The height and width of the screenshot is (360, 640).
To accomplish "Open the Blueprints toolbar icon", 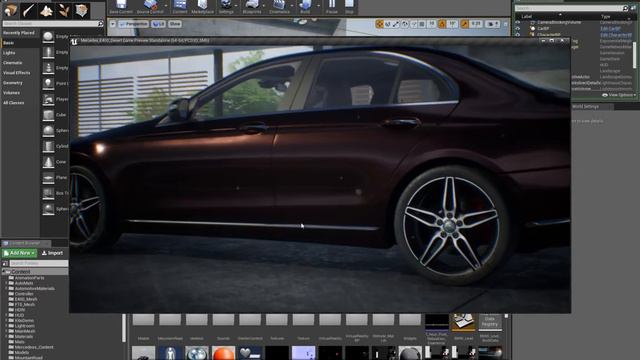I will point(252,7).
